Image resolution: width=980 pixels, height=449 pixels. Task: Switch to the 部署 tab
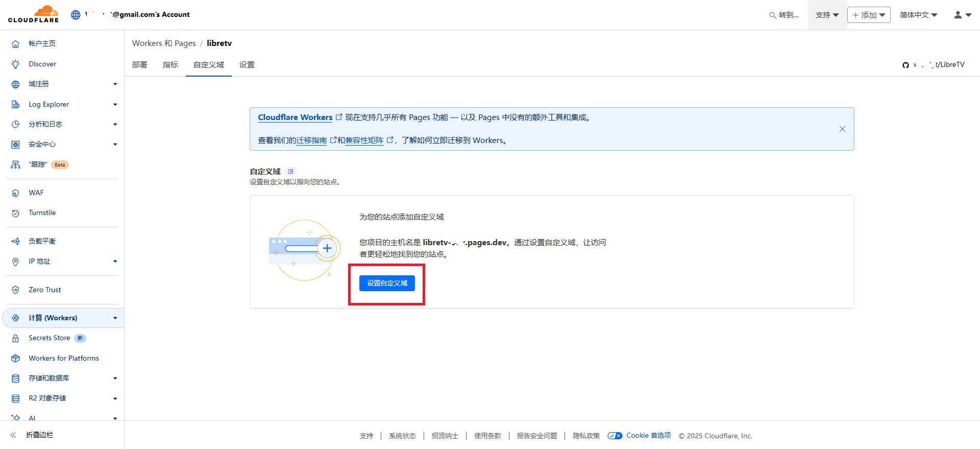(139, 65)
